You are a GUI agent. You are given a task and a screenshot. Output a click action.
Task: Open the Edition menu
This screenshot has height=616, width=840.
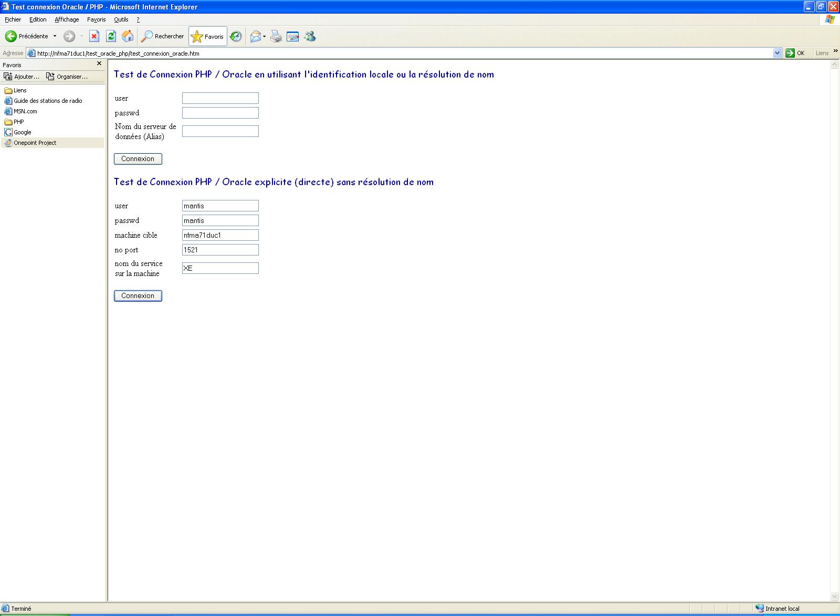[38, 19]
